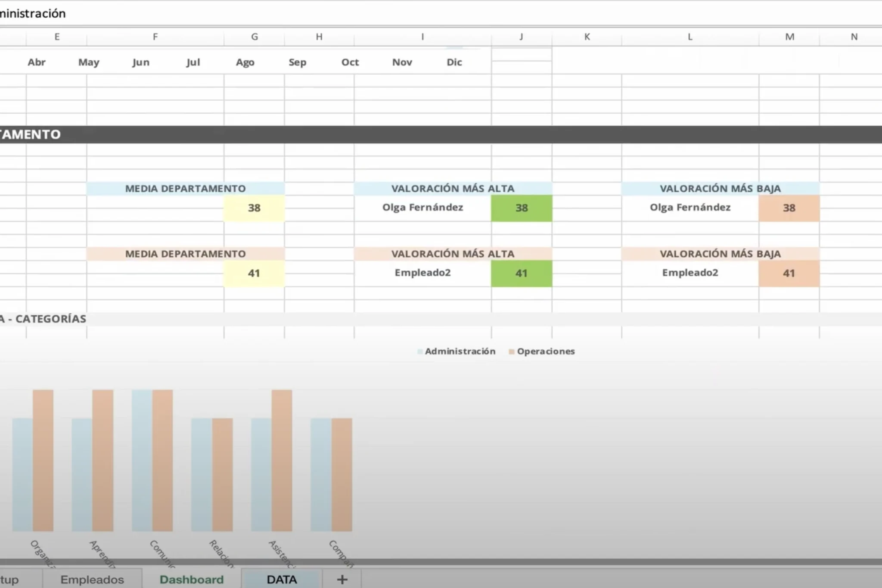Select column K header
This screenshot has width=882, height=588.
(587, 37)
